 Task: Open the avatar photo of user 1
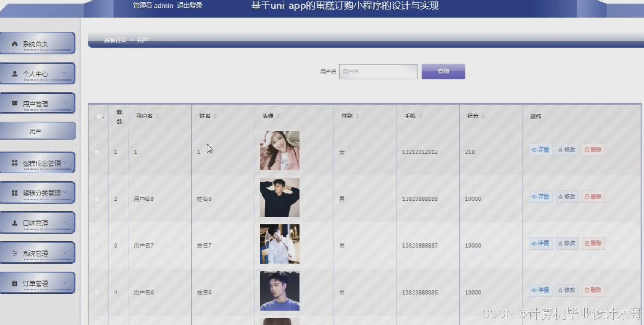(279, 150)
